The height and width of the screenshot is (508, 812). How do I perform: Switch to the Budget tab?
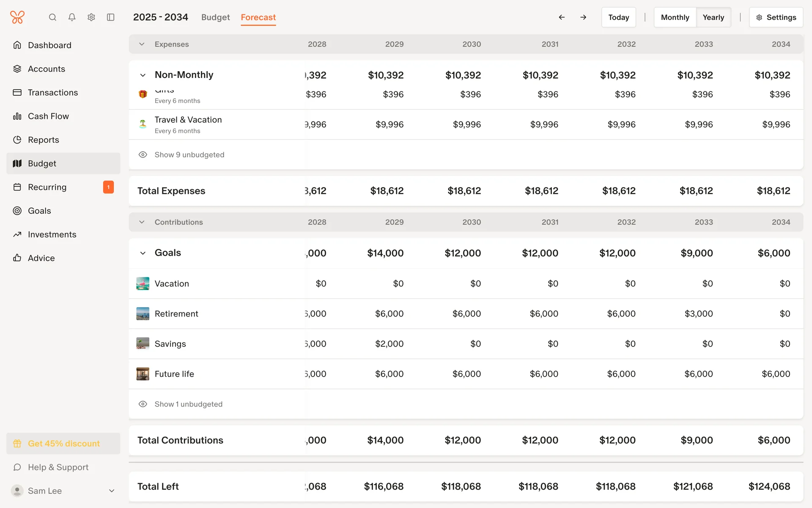[215, 17]
